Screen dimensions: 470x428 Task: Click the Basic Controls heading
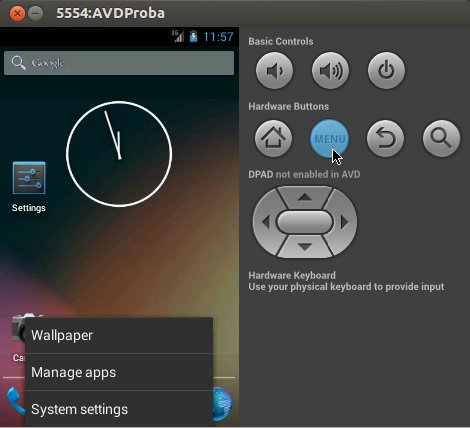[x=281, y=41]
